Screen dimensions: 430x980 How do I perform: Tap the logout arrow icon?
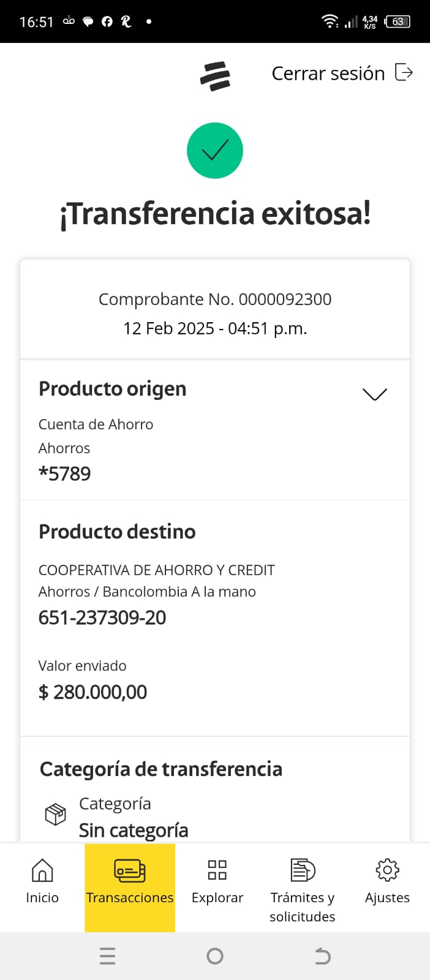[404, 72]
